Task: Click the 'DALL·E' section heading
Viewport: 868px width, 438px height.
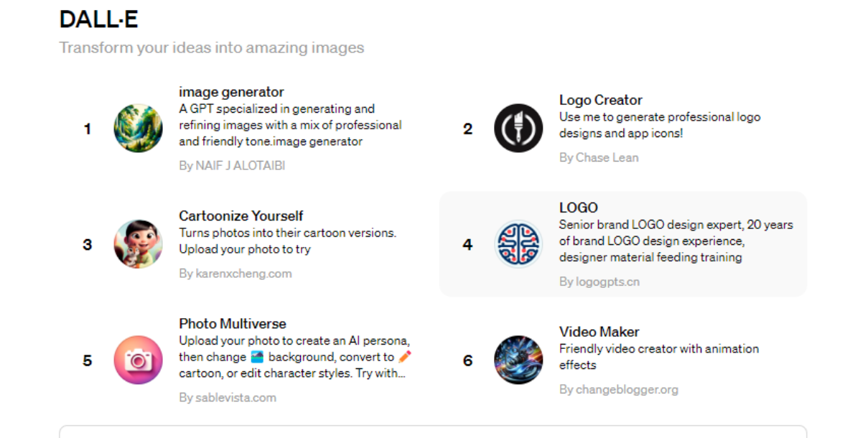Action: (98, 20)
